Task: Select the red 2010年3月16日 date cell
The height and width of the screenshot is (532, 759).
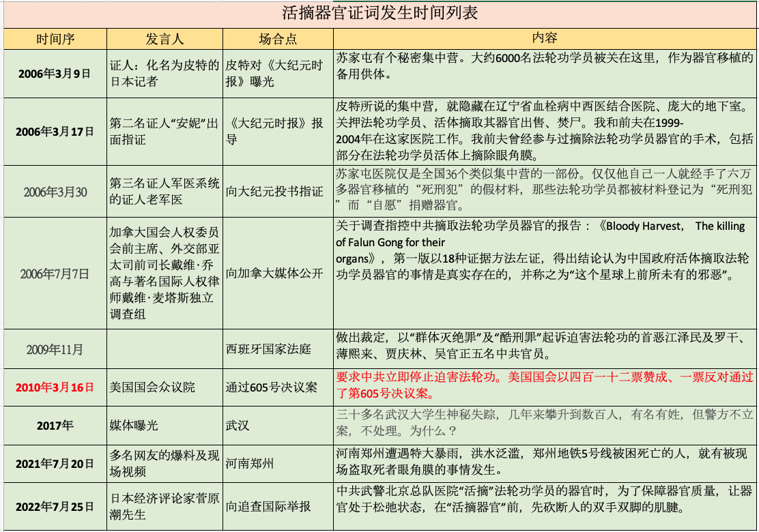Action: [55, 387]
